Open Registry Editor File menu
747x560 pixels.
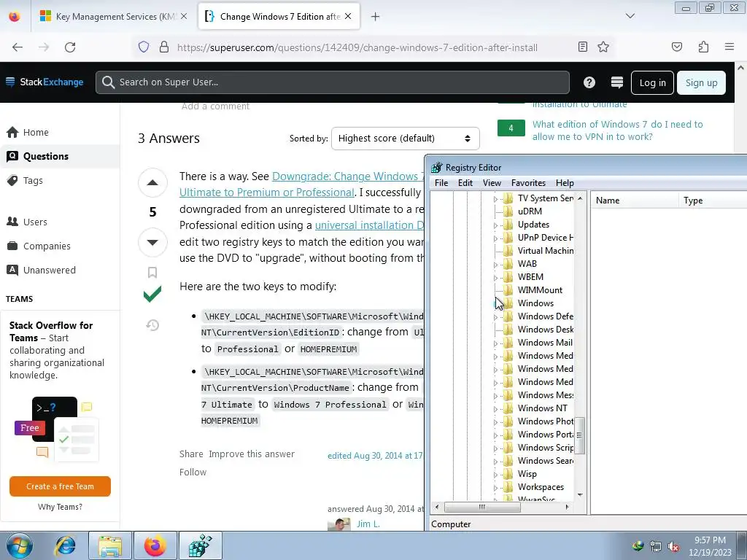[441, 183]
